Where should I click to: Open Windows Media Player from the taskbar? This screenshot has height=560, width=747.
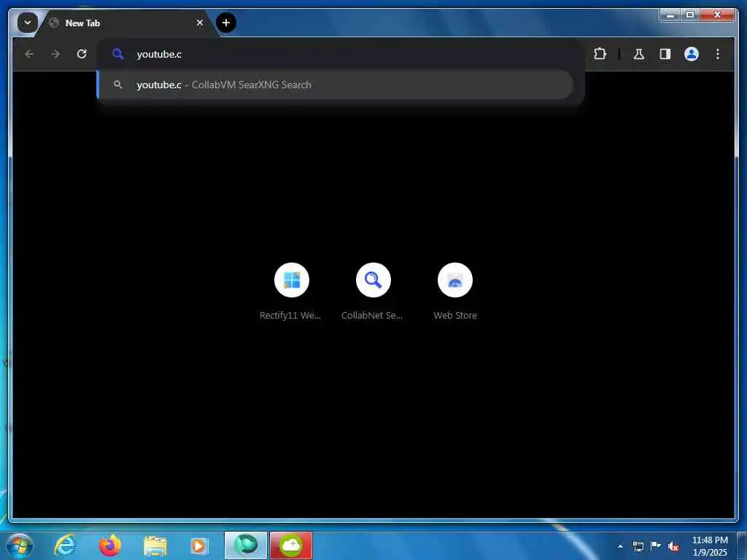[198, 545]
